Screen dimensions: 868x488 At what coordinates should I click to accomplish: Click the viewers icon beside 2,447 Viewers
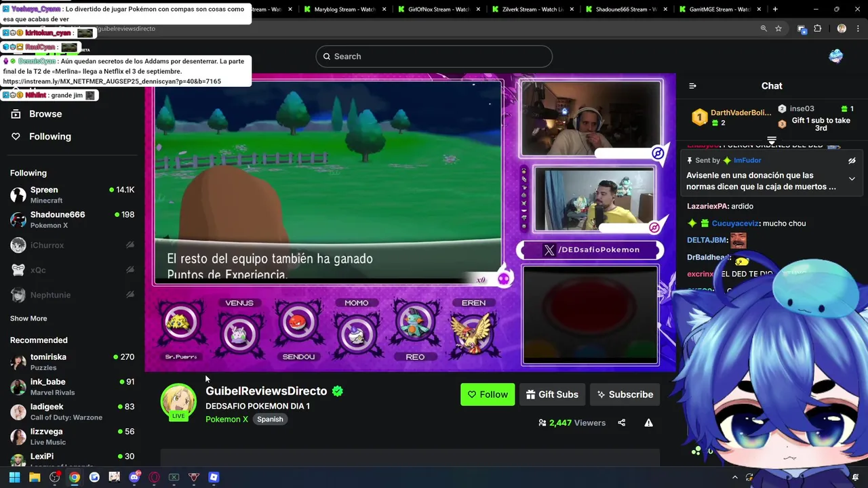click(x=542, y=423)
